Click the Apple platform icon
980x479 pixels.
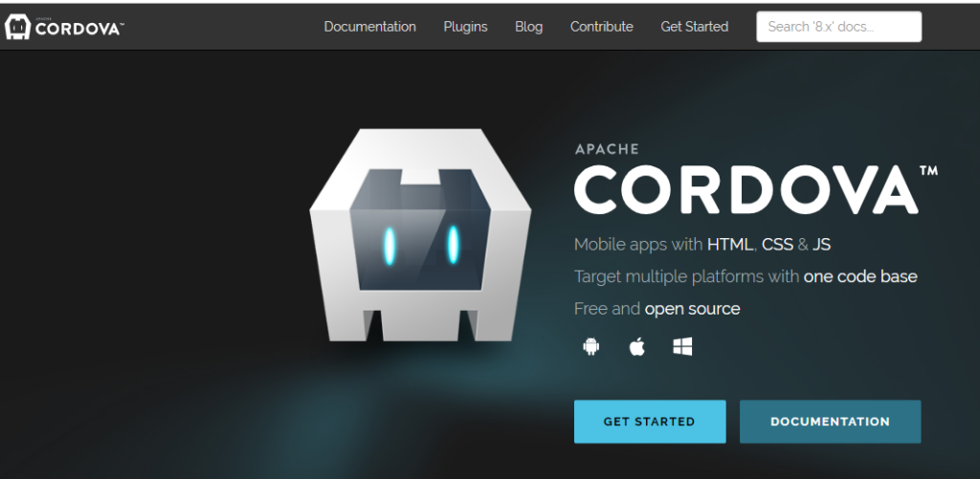(636, 347)
